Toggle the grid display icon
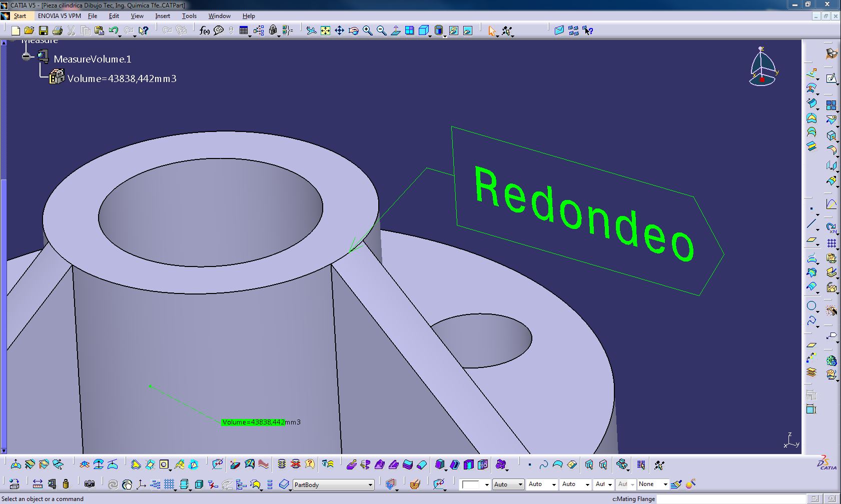Image resolution: width=841 pixels, height=504 pixels. (169, 484)
